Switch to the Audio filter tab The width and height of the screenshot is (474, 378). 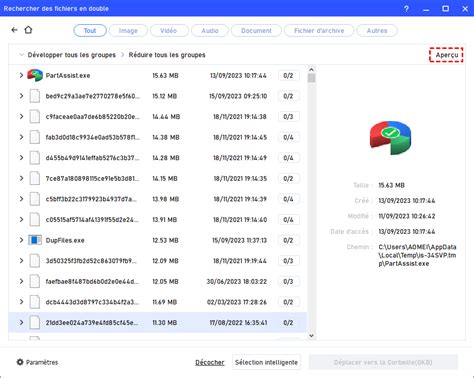(x=210, y=31)
